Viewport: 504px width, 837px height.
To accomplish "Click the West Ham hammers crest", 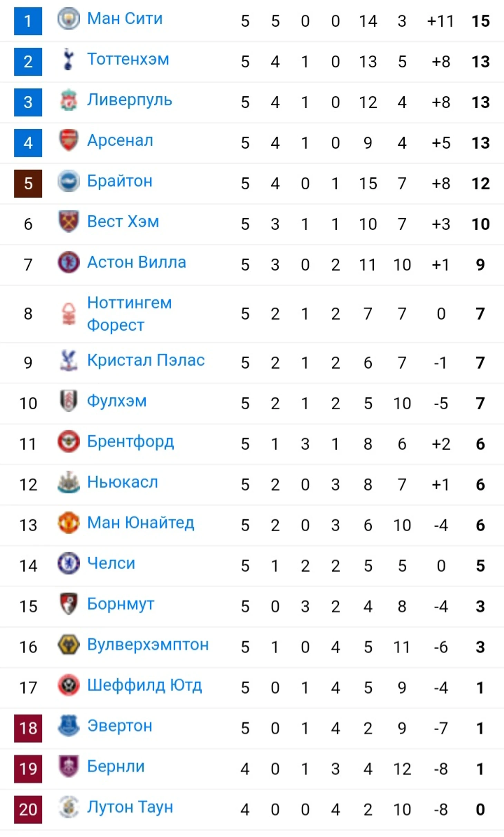I will point(68,221).
